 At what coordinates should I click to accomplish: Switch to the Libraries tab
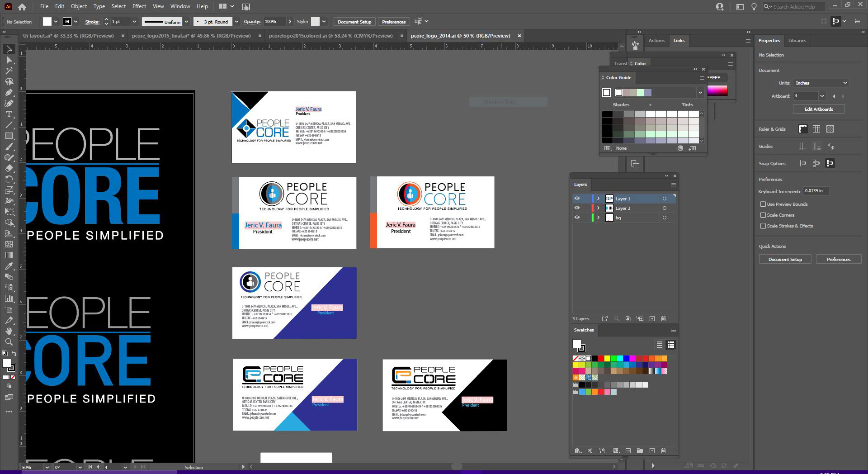point(797,40)
